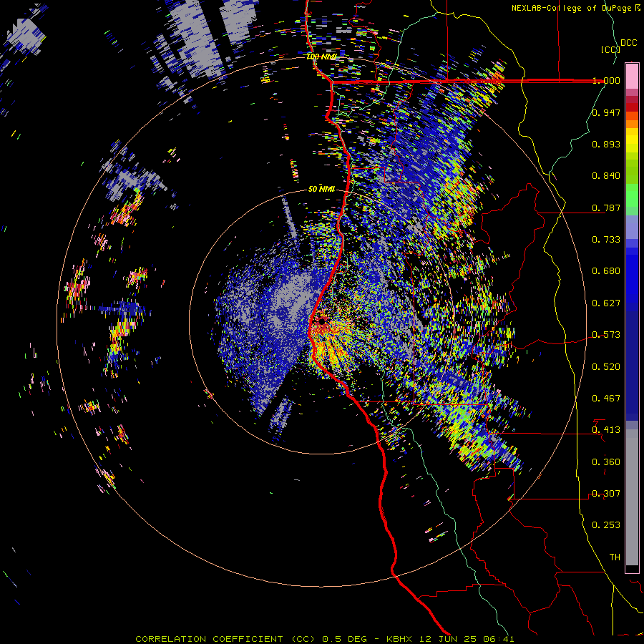The width and height of the screenshot is (644, 644).
Task: Click the 50 NMI range ring label
Action: pyautogui.click(x=321, y=189)
